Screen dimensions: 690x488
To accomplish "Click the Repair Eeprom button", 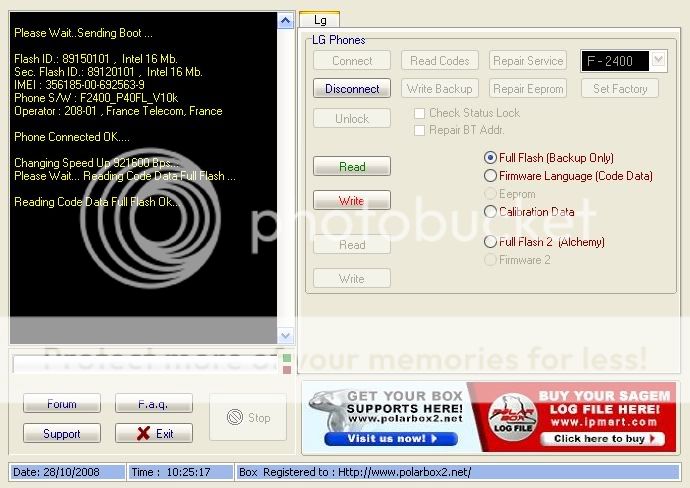I will [x=528, y=88].
